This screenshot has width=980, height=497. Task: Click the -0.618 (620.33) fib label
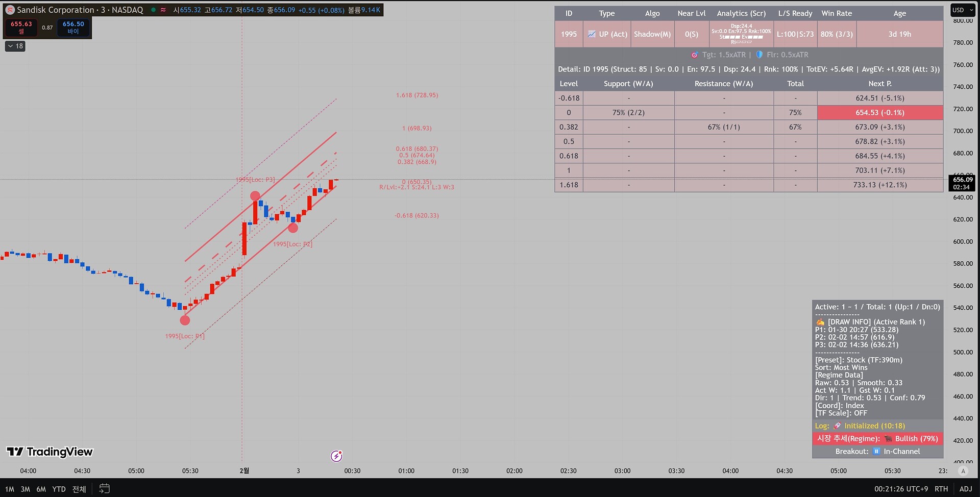click(416, 216)
